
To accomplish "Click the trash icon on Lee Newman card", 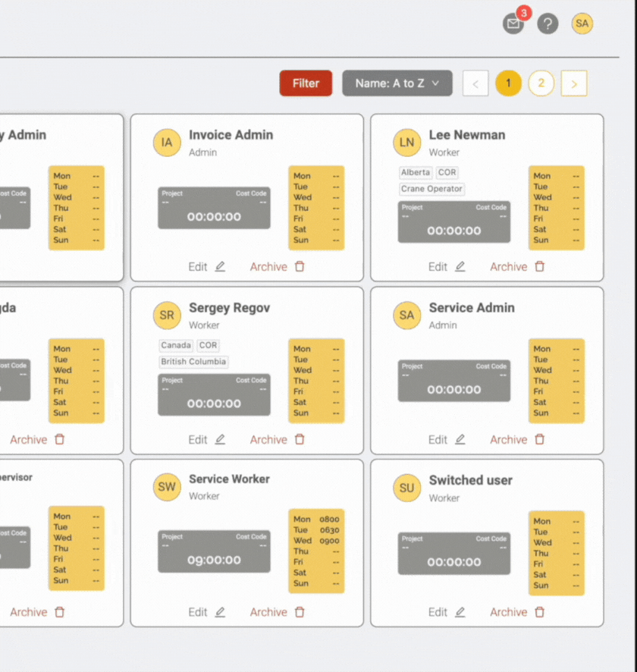I will tap(540, 266).
